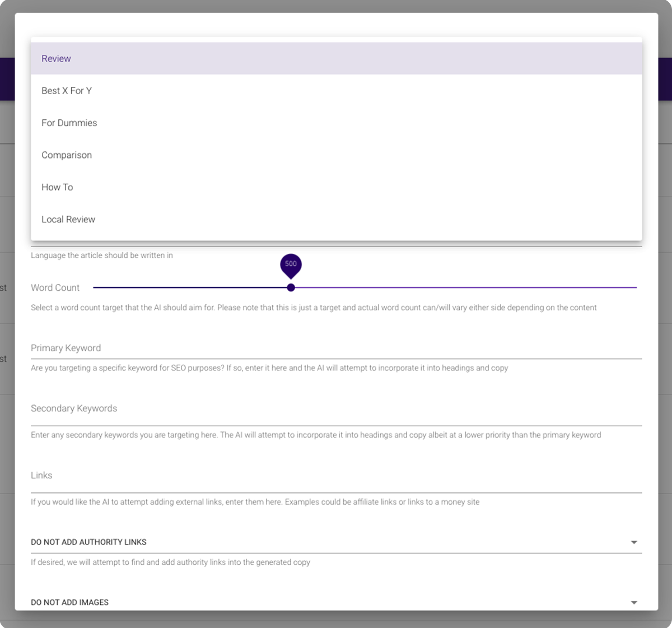Click the arrow icon beside Do Not Add Images

coord(634,603)
